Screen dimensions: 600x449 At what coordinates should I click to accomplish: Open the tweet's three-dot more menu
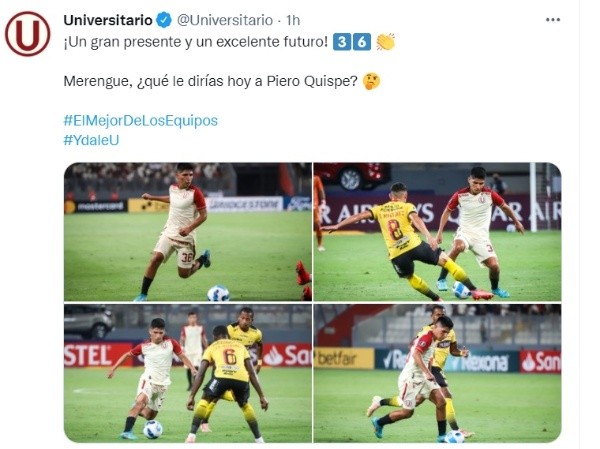pyautogui.click(x=553, y=20)
